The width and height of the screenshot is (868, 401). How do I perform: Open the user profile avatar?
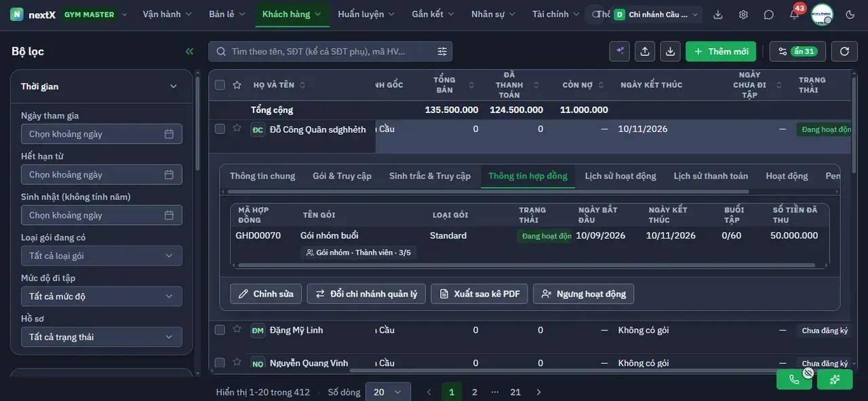(822, 14)
